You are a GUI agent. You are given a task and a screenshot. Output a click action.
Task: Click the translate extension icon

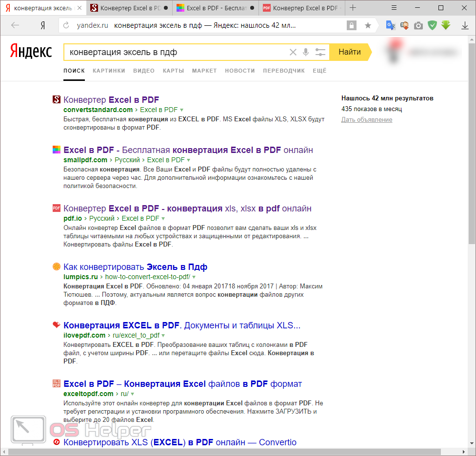(x=390, y=25)
